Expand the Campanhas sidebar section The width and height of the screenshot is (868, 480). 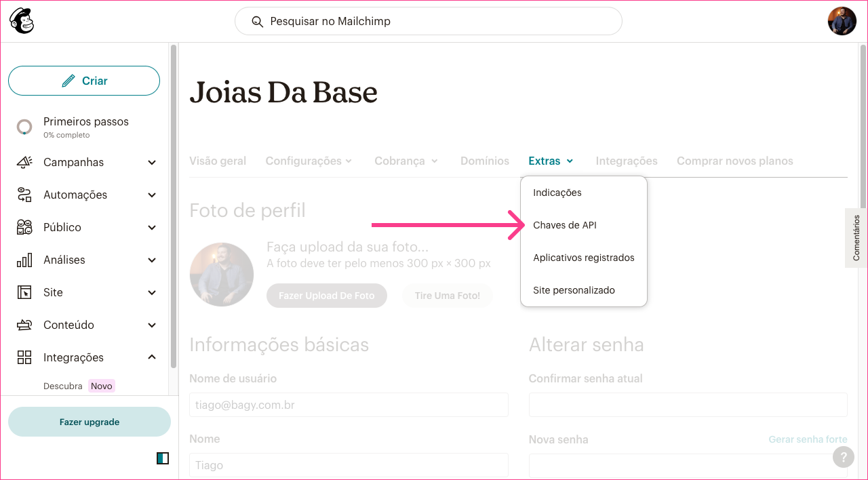(152, 163)
